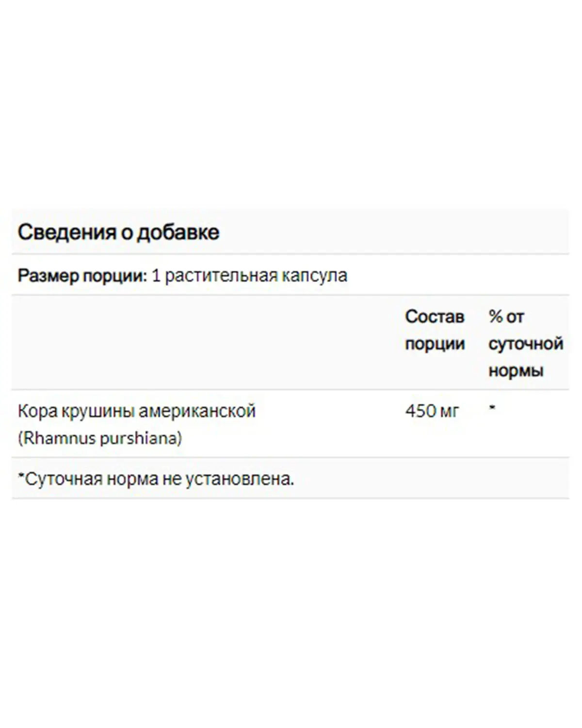Select 'Кора крушины американской' ingredient name
This screenshot has height=728, width=582.
[x=137, y=411]
